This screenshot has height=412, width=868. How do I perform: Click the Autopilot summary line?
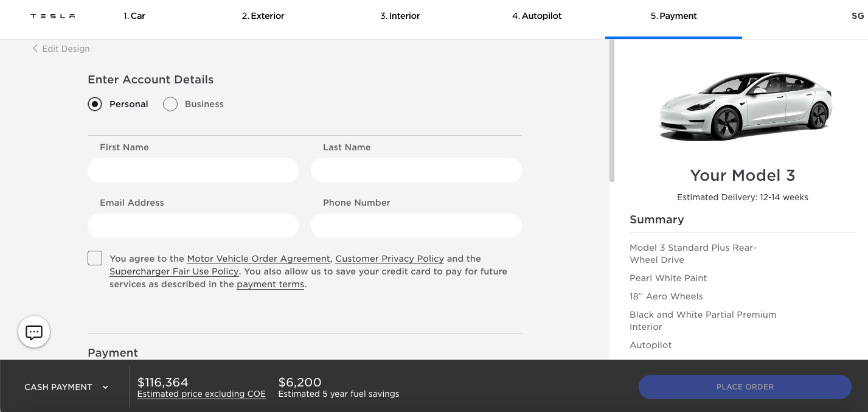click(x=651, y=345)
